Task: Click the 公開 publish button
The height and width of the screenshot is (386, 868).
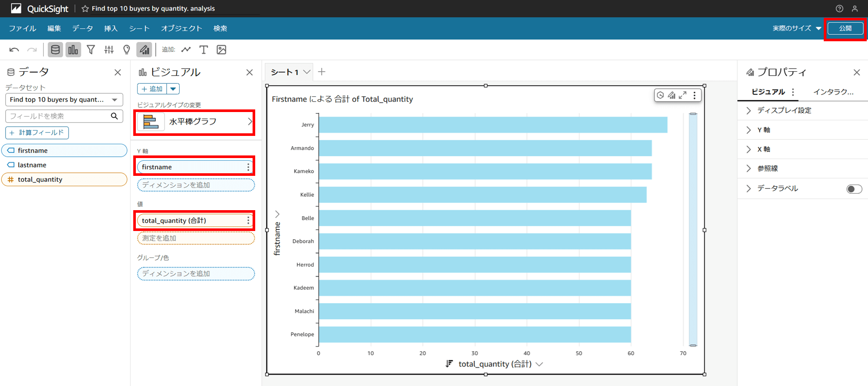Action: [x=845, y=28]
